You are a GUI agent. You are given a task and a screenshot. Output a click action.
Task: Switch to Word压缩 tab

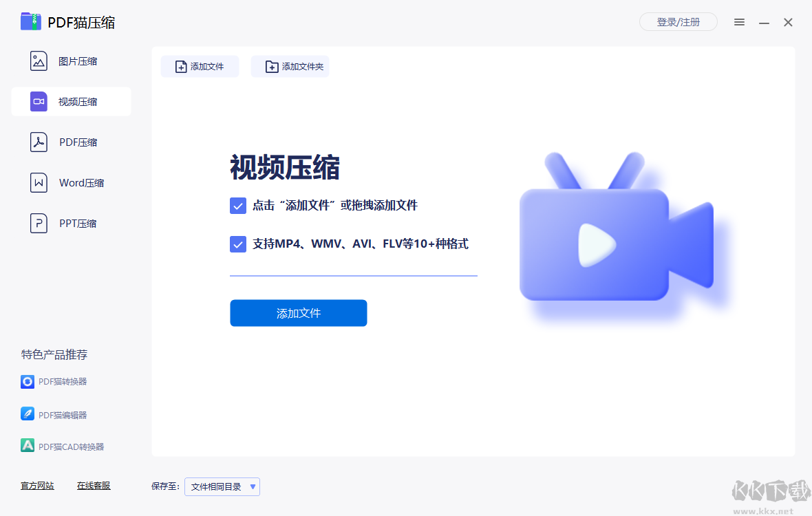tap(72, 183)
